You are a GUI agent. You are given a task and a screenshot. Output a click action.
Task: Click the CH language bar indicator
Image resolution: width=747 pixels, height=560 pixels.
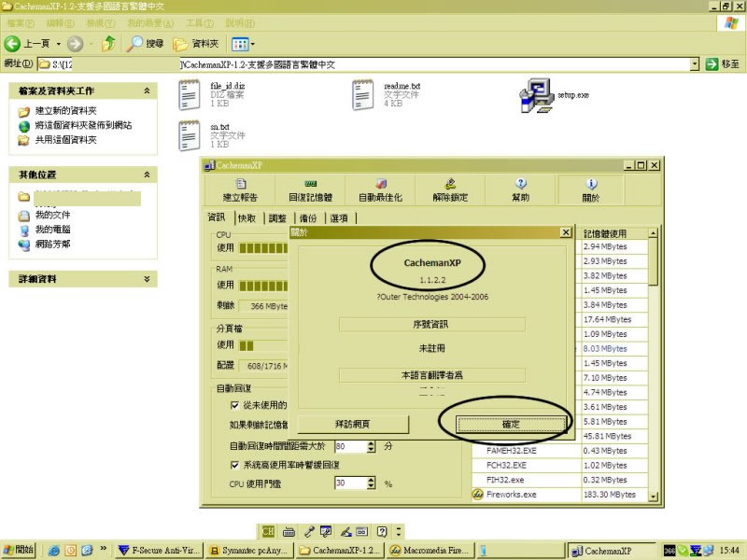(268, 531)
